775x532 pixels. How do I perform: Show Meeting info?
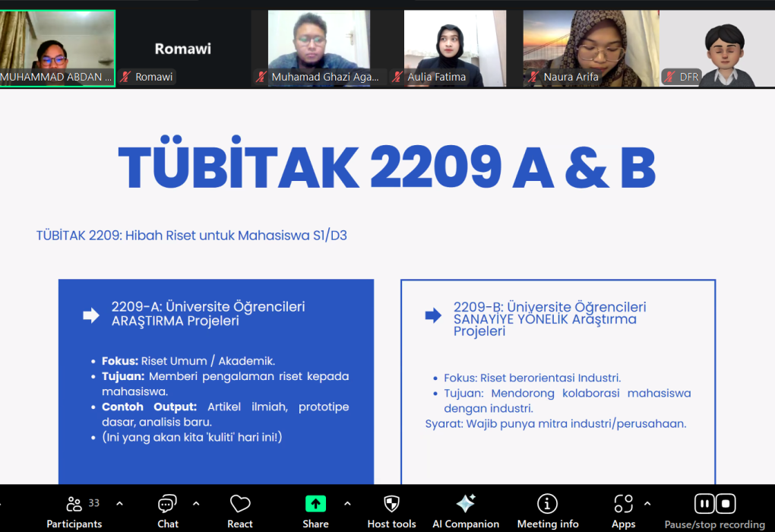(x=547, y=504)
